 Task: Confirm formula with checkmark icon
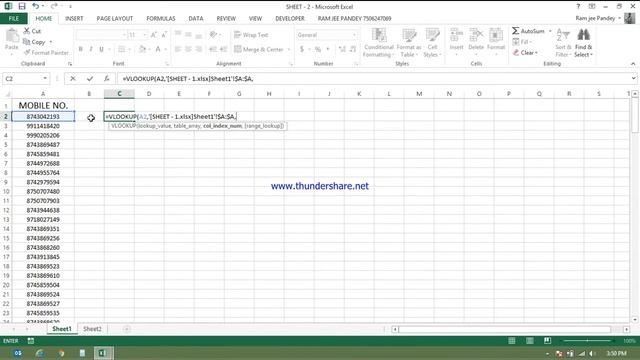point(90,78)
